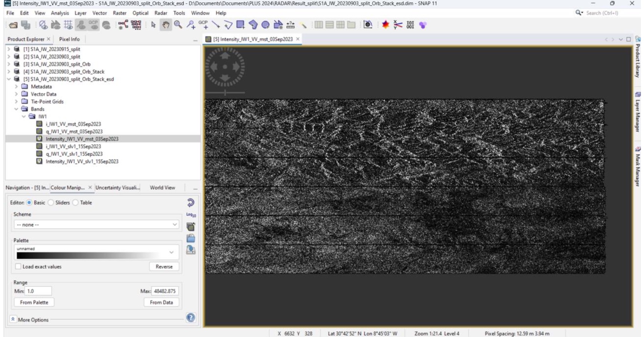The height and width of the screenshot is (337, 644).
Task: Click the From Palette button
Action: [34, 302]
